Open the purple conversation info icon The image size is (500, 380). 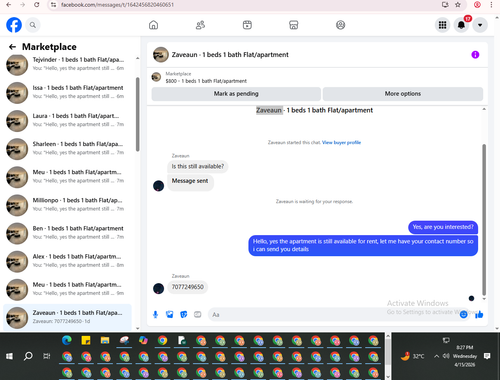point(475,55)
